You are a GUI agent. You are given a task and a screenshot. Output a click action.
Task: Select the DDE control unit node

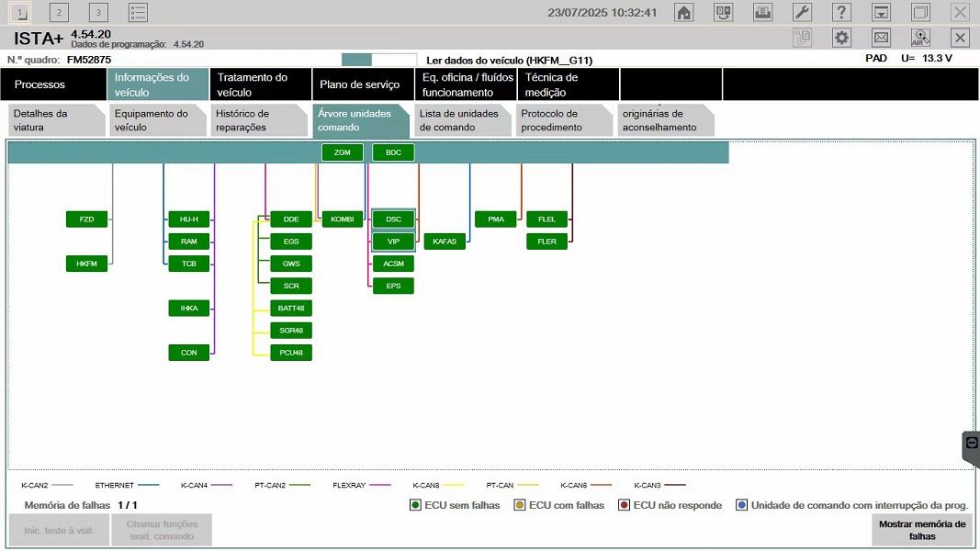pyautogui.click(x=291, y=219)
